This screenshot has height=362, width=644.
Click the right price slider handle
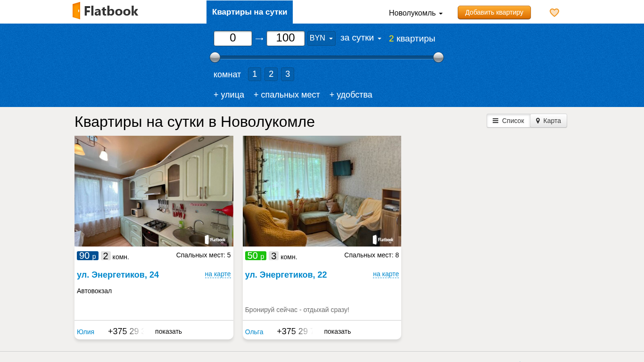(x=438, y=58)
